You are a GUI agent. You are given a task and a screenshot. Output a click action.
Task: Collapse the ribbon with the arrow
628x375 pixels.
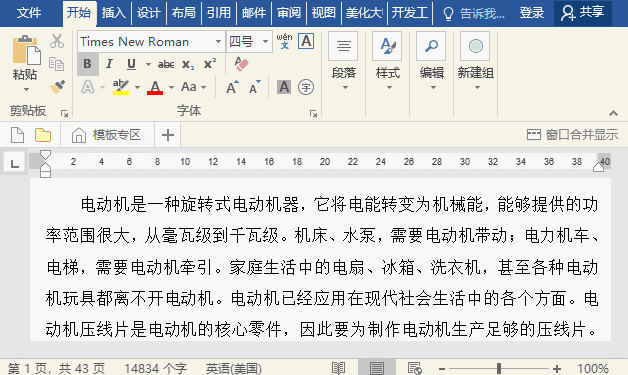click(x=613, y=113)
